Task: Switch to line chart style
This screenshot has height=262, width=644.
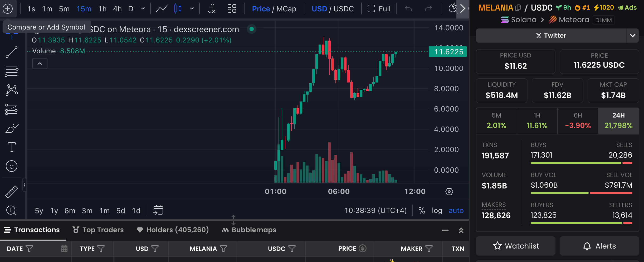Action: click(x=162, y=9)
